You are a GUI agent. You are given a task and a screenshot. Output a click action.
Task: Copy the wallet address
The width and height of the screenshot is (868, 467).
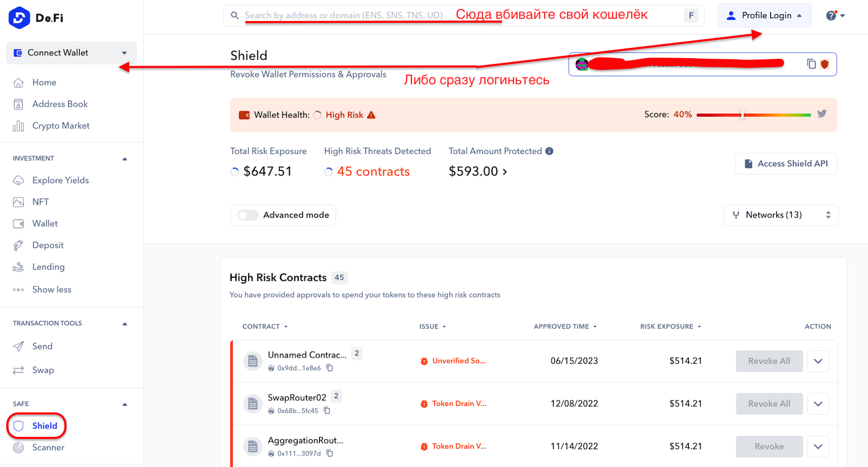(811, 64)
